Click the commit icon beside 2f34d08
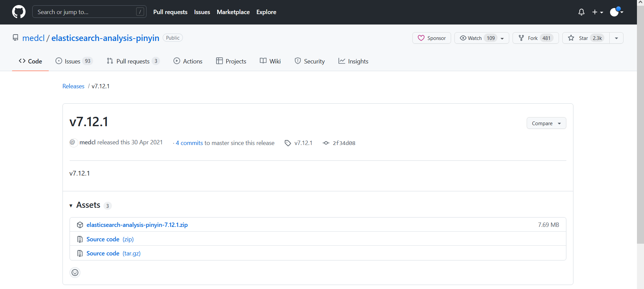The height and width of the screenshot is (289, 644). click(x=326, y=143)
